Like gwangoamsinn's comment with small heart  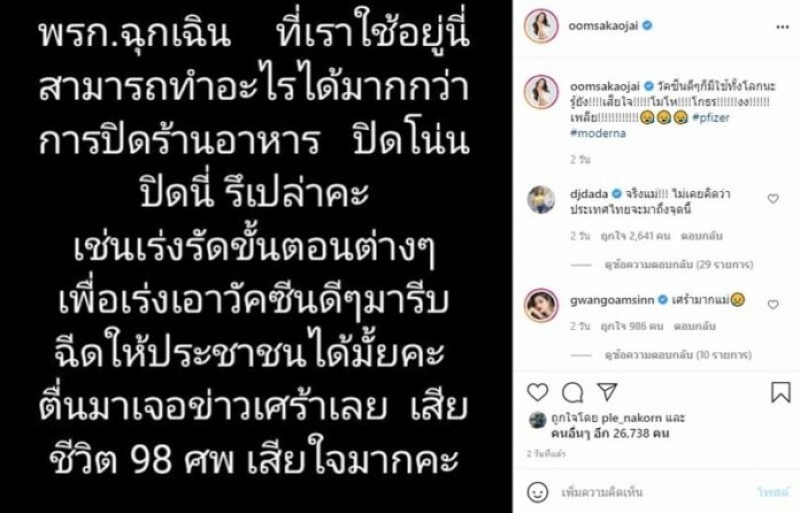click(x=773, y=304)
